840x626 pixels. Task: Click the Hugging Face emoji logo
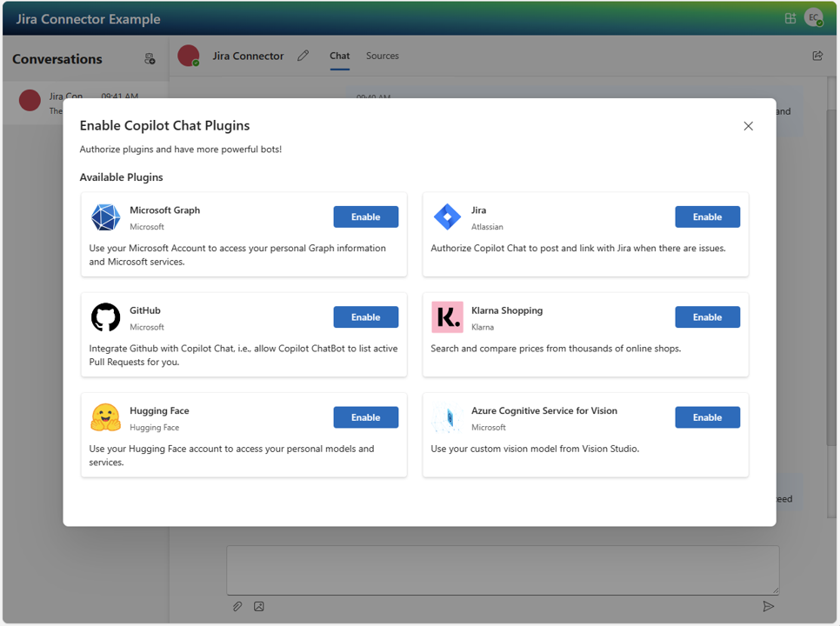tap(105, 417)
